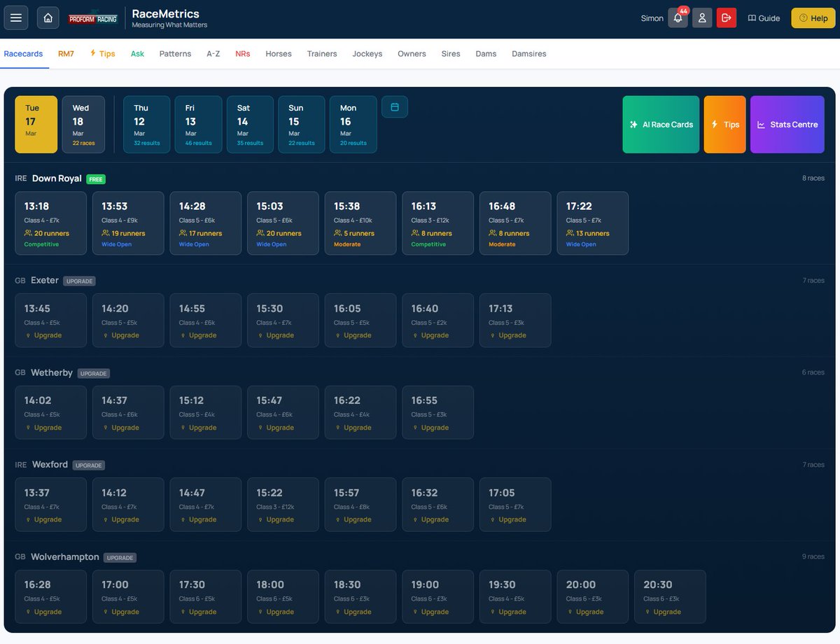This screenshot has width=840, height=644.
Task: Open the Ask tab
Action: coord(137,54)
